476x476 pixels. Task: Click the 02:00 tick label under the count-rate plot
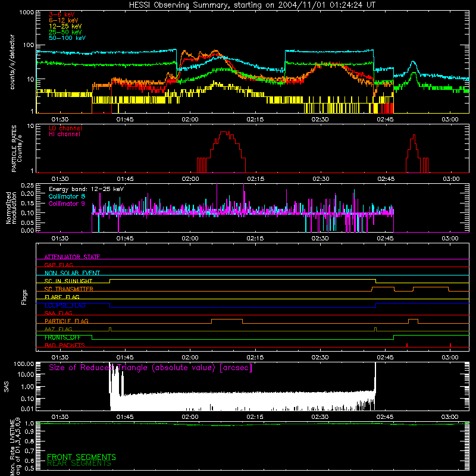pos(190,120)
